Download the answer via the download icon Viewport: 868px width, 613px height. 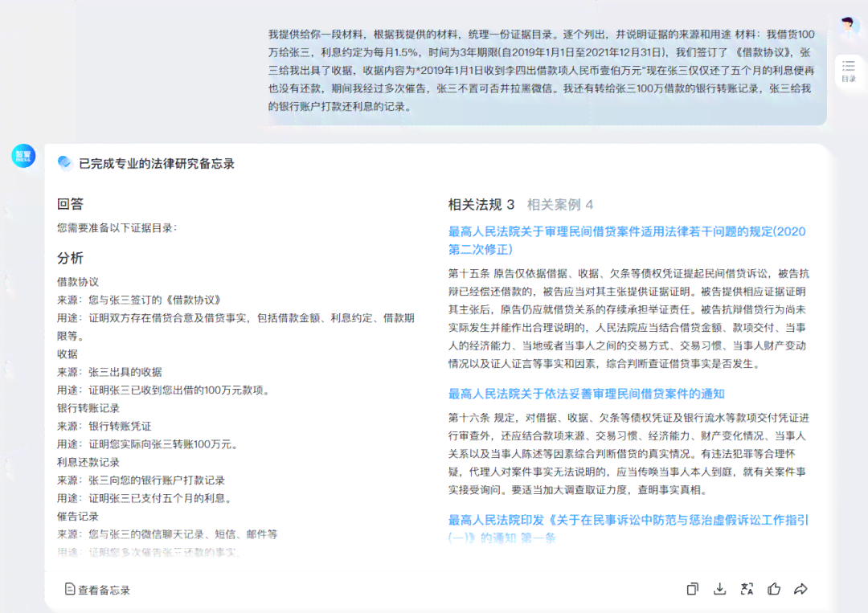[x=719, y=589]
